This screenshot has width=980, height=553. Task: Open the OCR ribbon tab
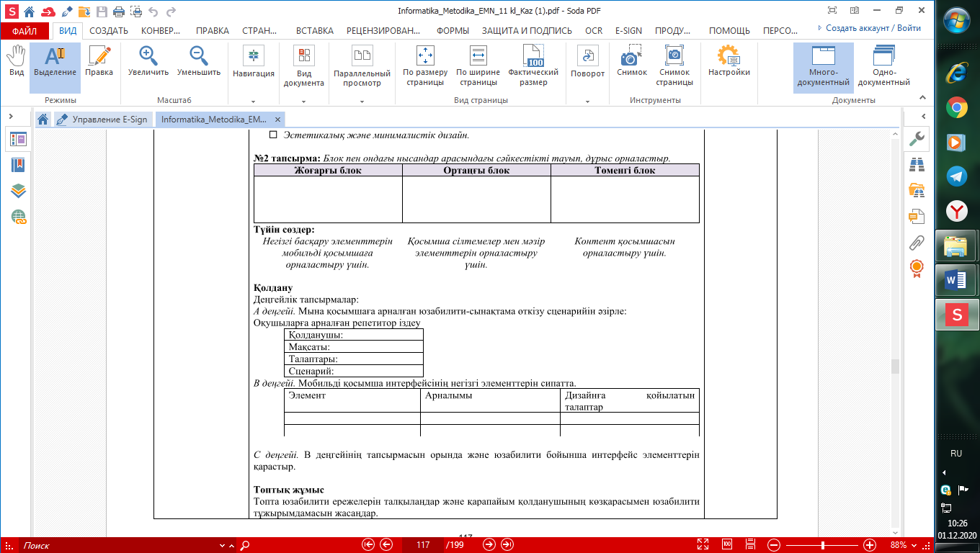594,31
